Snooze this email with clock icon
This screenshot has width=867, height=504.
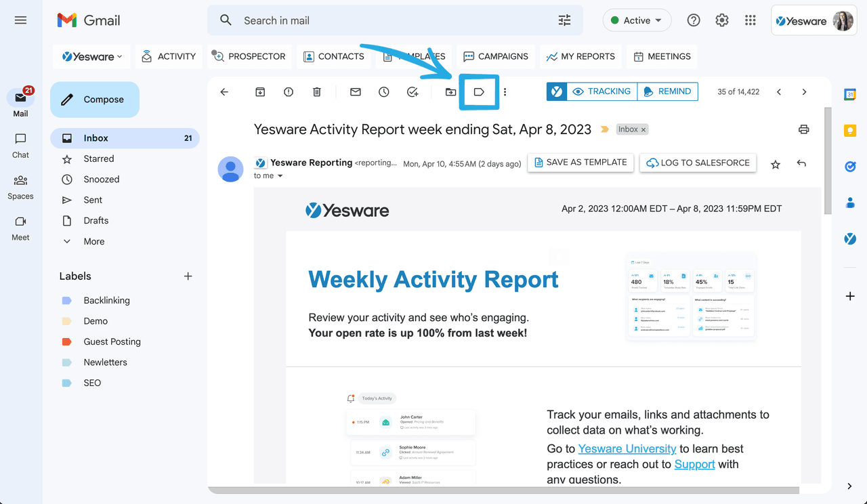click(384, 92)
